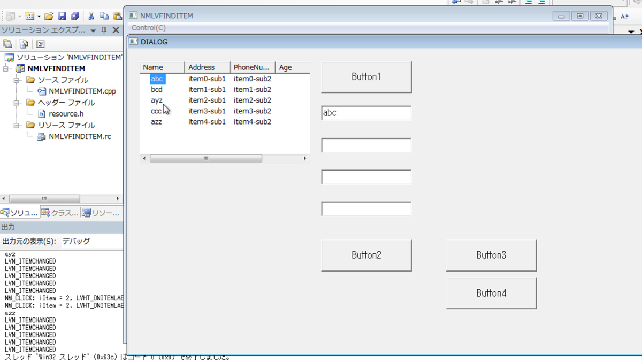This screenshot has height=364, width=642.
Task: Click the list view scrollbar right arrow
Action: point(305,159)
